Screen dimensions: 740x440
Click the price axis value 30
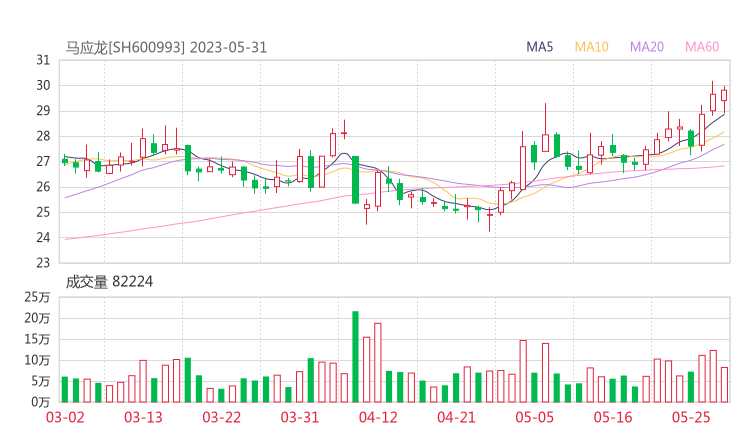coord(43,85)
